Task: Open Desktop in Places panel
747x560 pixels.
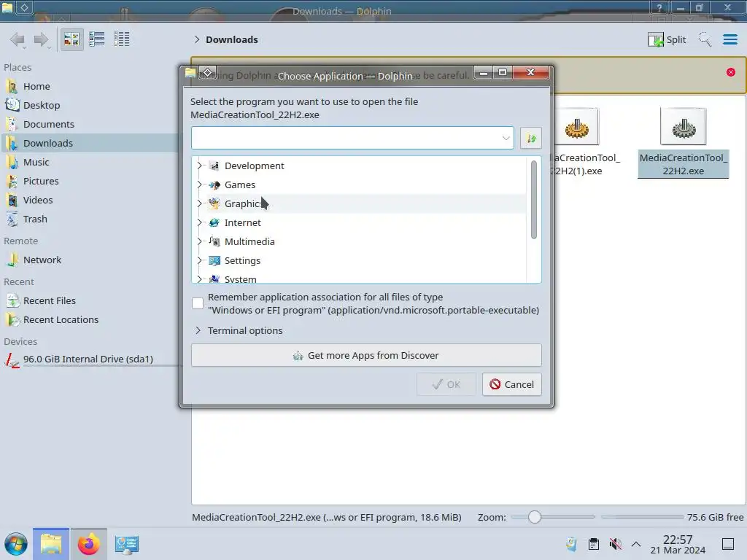Action: point(42,105)
